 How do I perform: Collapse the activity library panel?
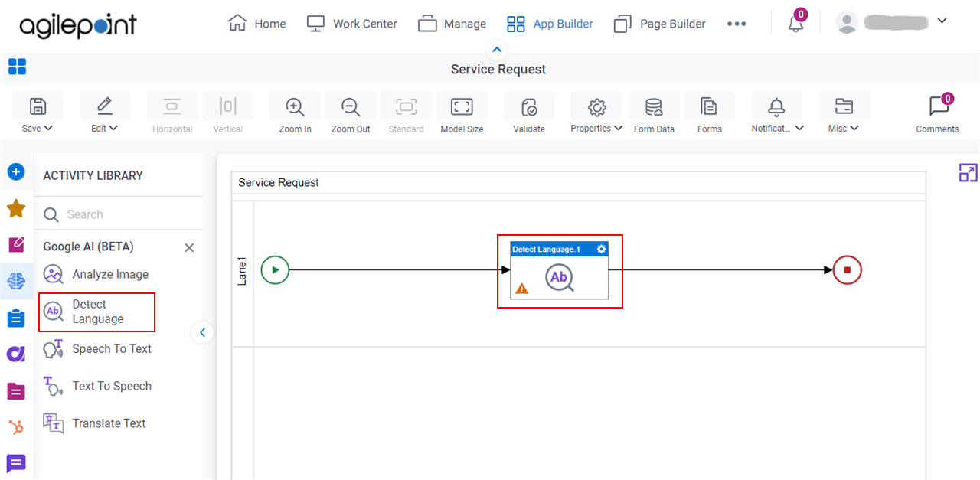(x=202, y=332)
